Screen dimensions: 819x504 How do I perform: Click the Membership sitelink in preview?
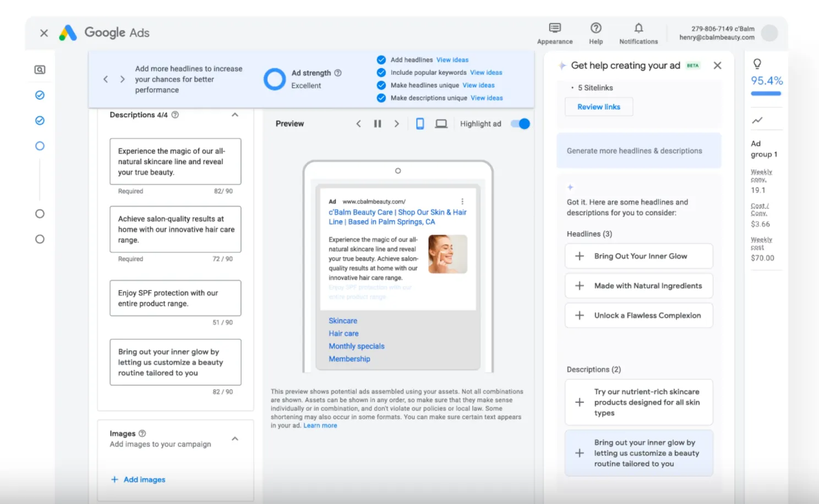(350, 359)
